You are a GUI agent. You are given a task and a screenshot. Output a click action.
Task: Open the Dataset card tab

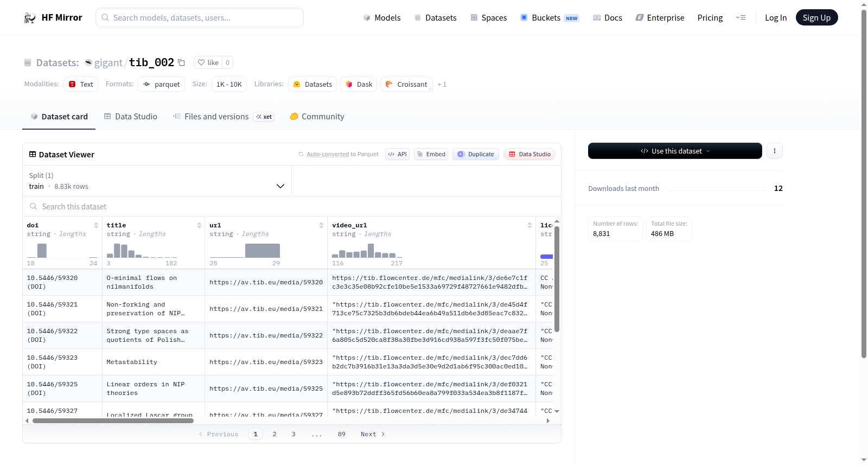[x=59, y=117]
